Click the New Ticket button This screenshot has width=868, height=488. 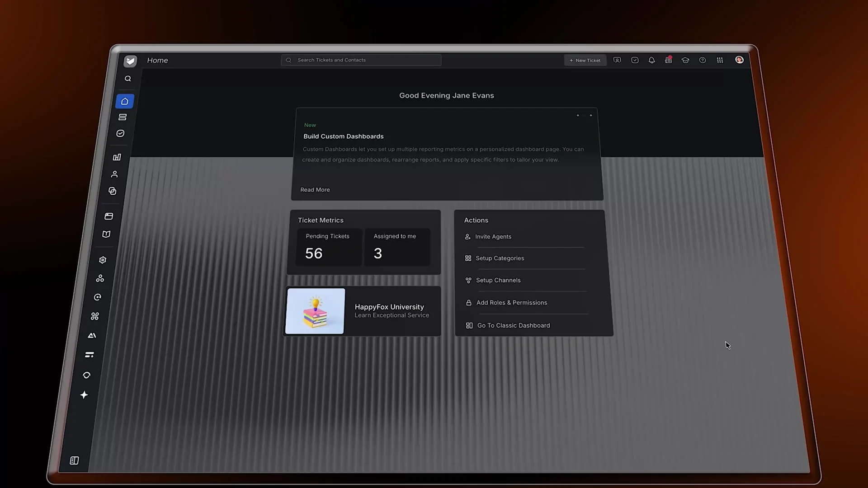pyautogui.click(x=585, y=60)
